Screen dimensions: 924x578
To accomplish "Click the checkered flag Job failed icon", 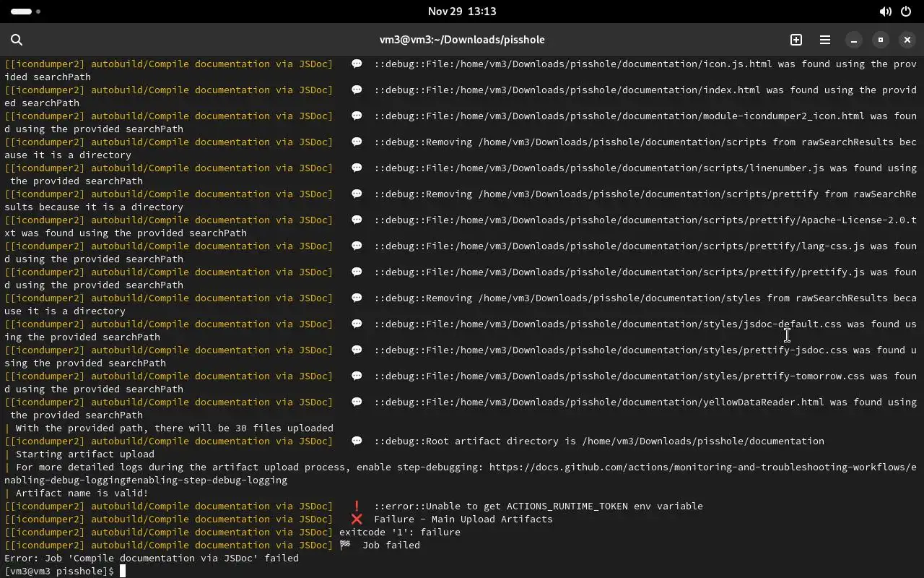I will 345,545.
